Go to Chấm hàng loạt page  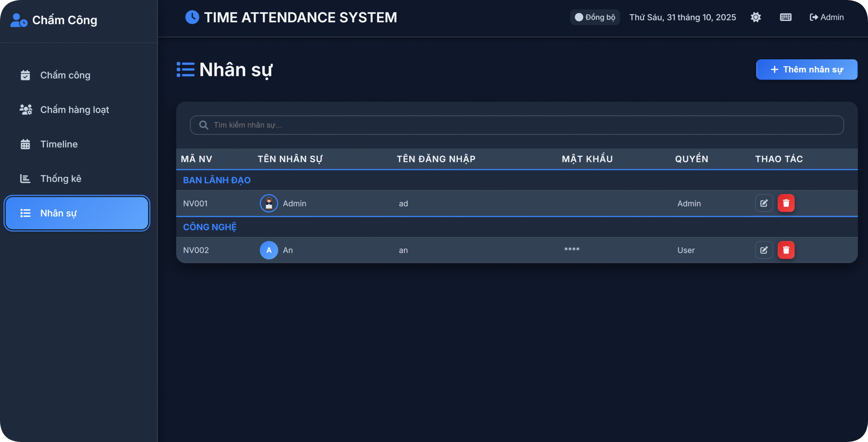point(75,110)
